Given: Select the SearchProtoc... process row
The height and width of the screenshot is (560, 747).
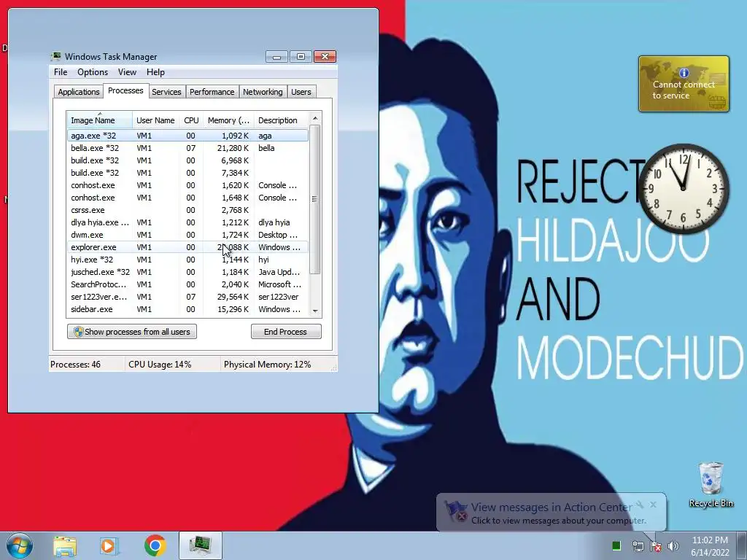Looking at the screenshot, I should pos(187,284).
